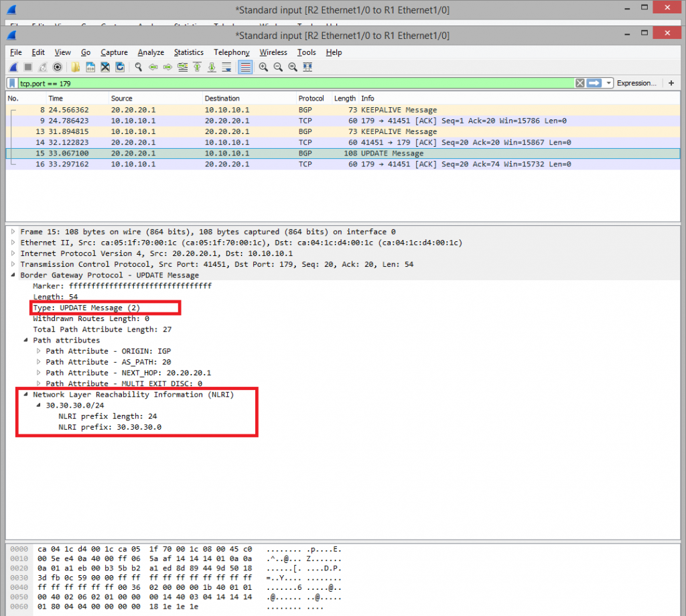Open the Expression filter builder
686x616 pixels.
pyautogui.click(x=636, y=83)
